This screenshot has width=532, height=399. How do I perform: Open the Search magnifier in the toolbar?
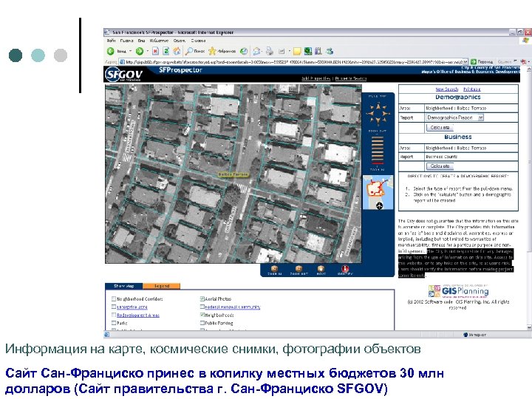189,51
